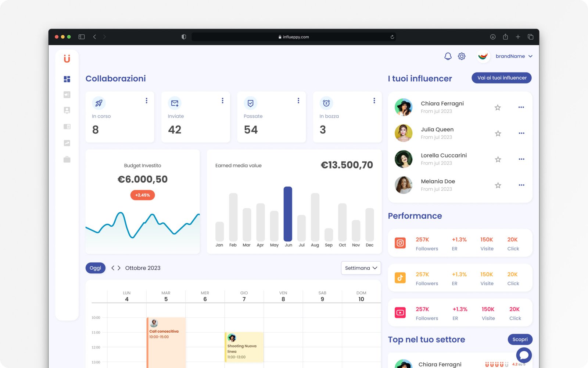Screen dimensions: 588x368
Task: Open the In corso card options menu
Action: coord(147,101)
